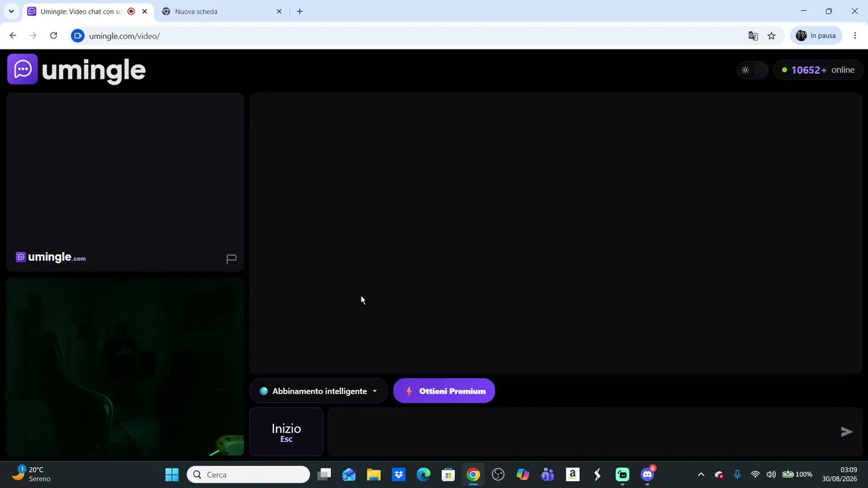Reload the current page
The width and height of the screenshot is (868, 488).
(x=54, y=36)
